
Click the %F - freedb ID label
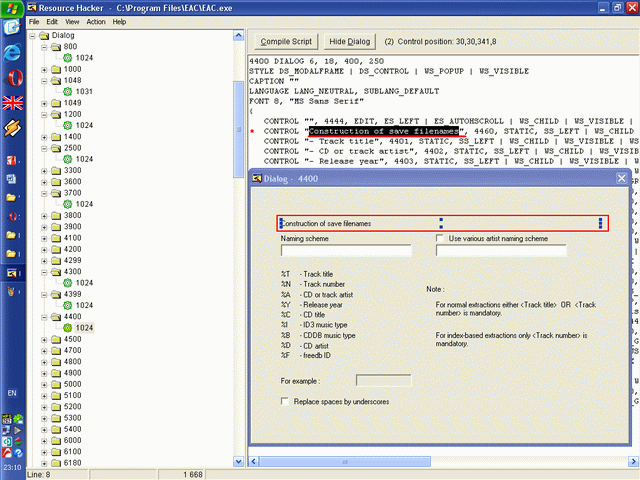coord(306,356)
